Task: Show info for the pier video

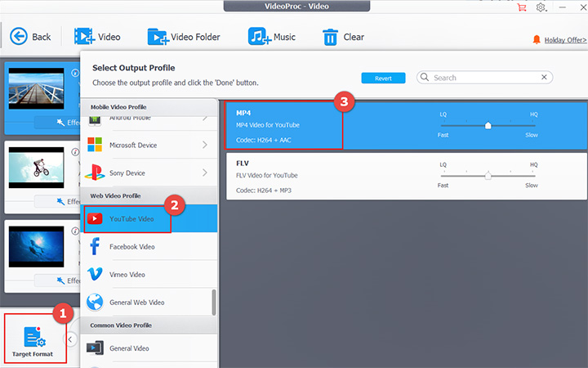Action: 75,74
